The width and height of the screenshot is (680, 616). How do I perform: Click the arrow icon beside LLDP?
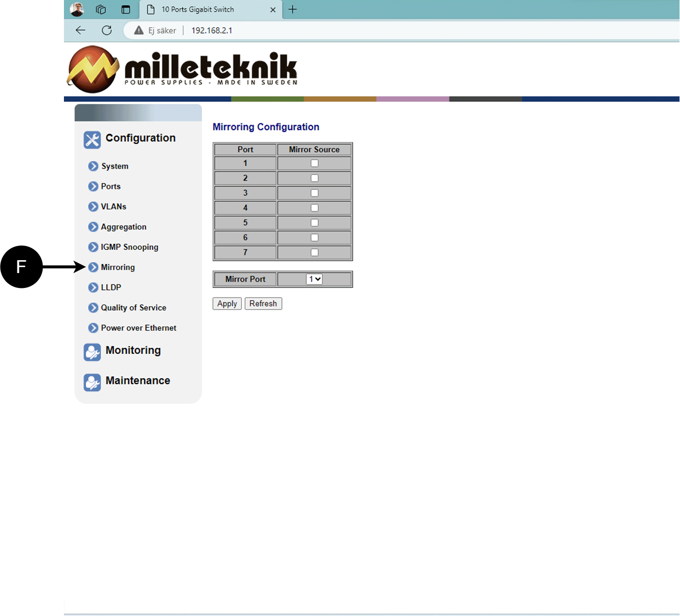(93, 287)
